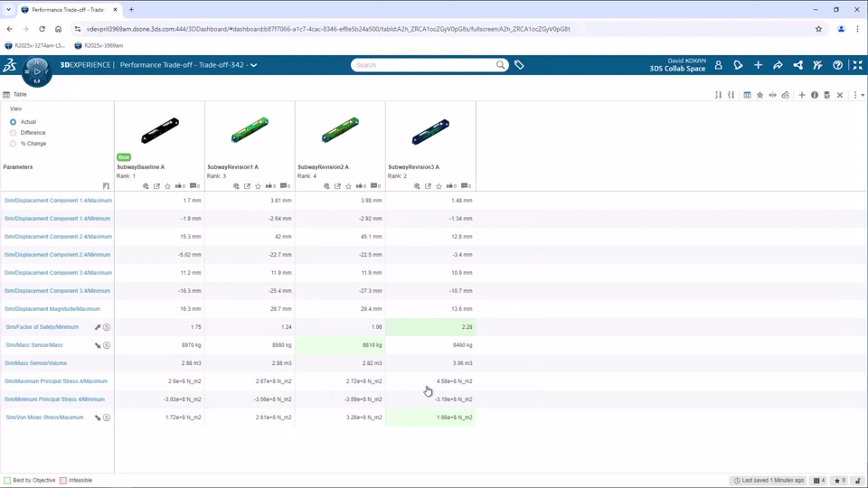
Task: Open Sim/Mass Sensor/Volume parameter link
Action: click(x=35, y=363)
